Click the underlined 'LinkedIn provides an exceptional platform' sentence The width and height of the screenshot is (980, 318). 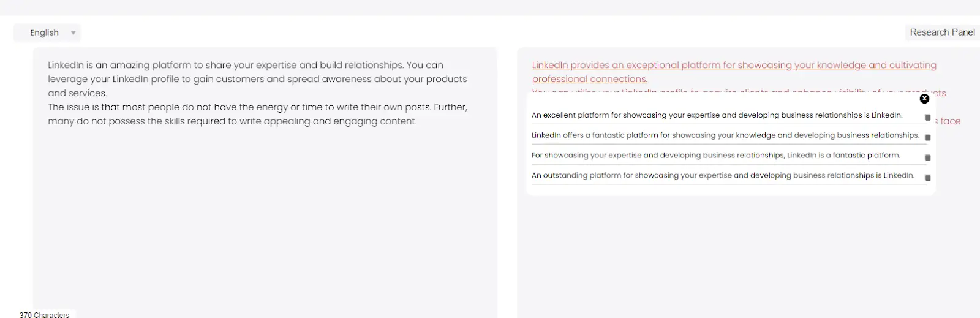pyautogui.click(x=734, y=72)
